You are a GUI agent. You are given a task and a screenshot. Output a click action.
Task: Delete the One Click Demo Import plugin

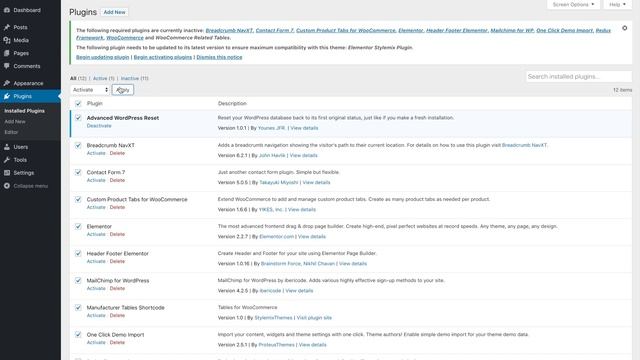(x=117, y=342)
